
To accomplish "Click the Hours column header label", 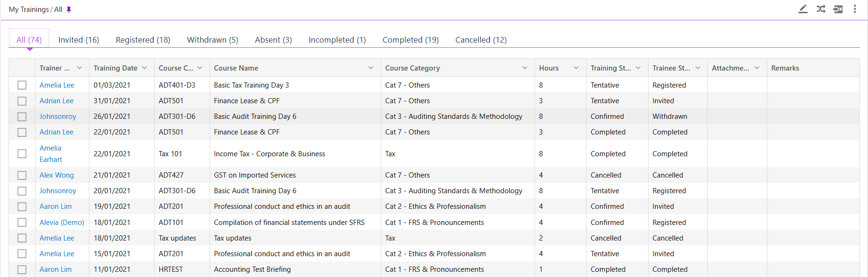I will pos(549,68).
